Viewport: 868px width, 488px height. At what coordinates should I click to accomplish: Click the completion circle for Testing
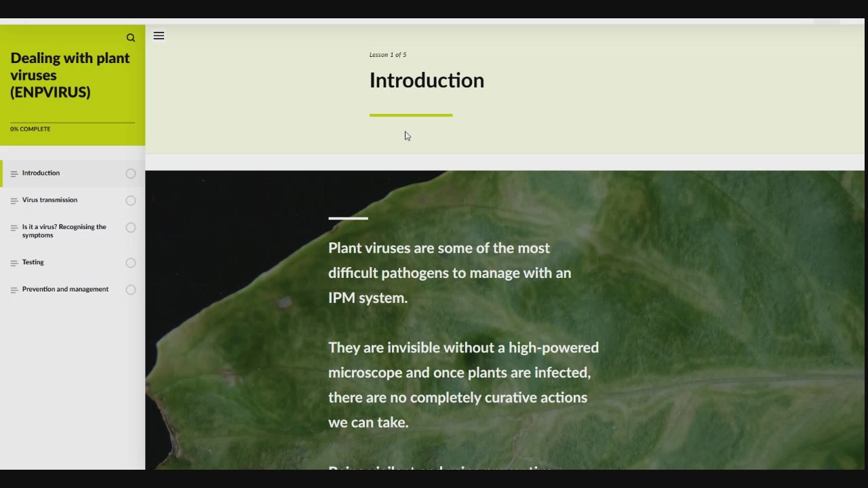coord(131,263)
